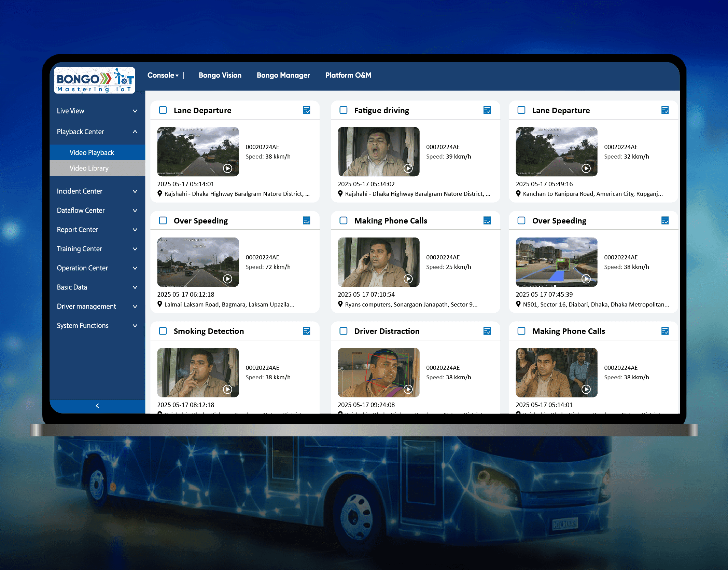The width and height of the screenshot is (728, 570).
Task: Select Video Playback sidebar item
Action: 92,152
